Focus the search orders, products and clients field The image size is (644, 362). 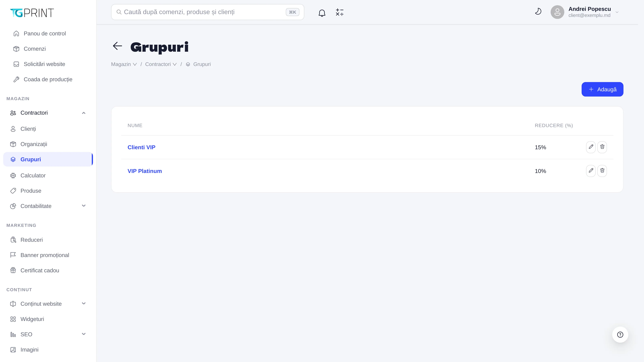(x=207, y=12)
